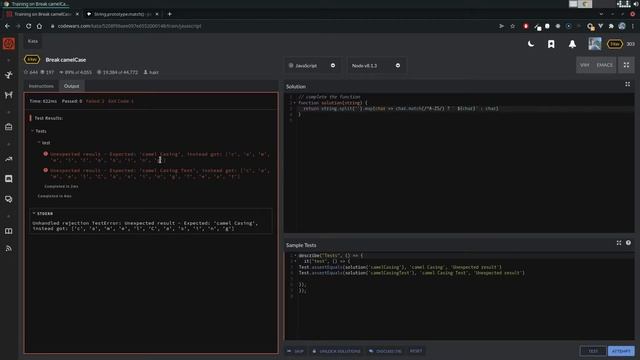Viewport: 640px width, 360px height.
Task: Open the JavaScript language dropdown
Action: click(312, 65)
